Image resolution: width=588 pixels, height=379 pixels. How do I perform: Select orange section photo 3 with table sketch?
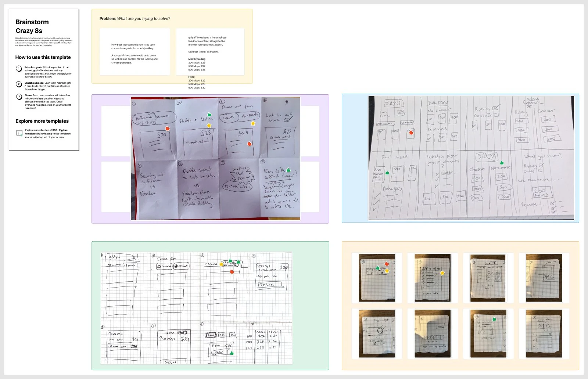coord(488,278)
